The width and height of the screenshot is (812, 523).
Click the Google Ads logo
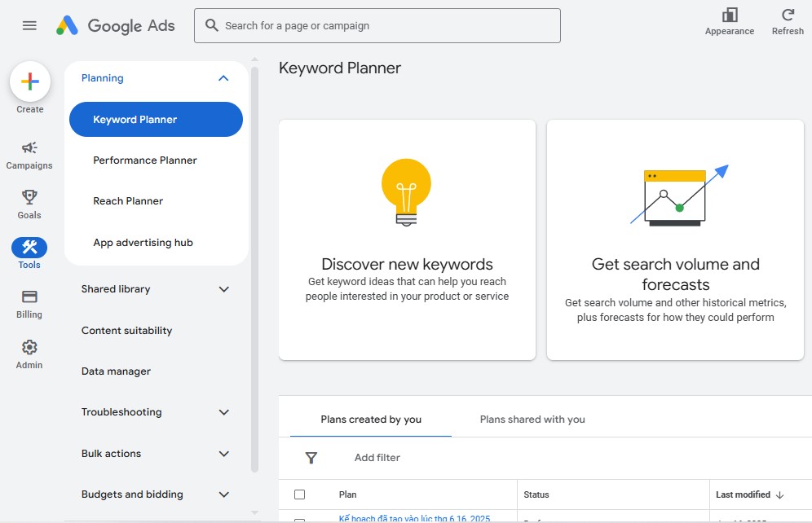coord(116,25)
